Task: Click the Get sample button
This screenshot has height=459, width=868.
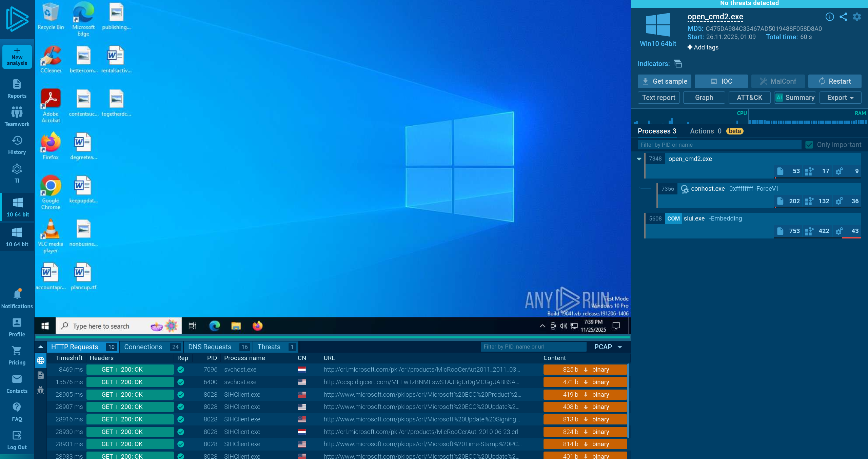Action: point(664,81)
